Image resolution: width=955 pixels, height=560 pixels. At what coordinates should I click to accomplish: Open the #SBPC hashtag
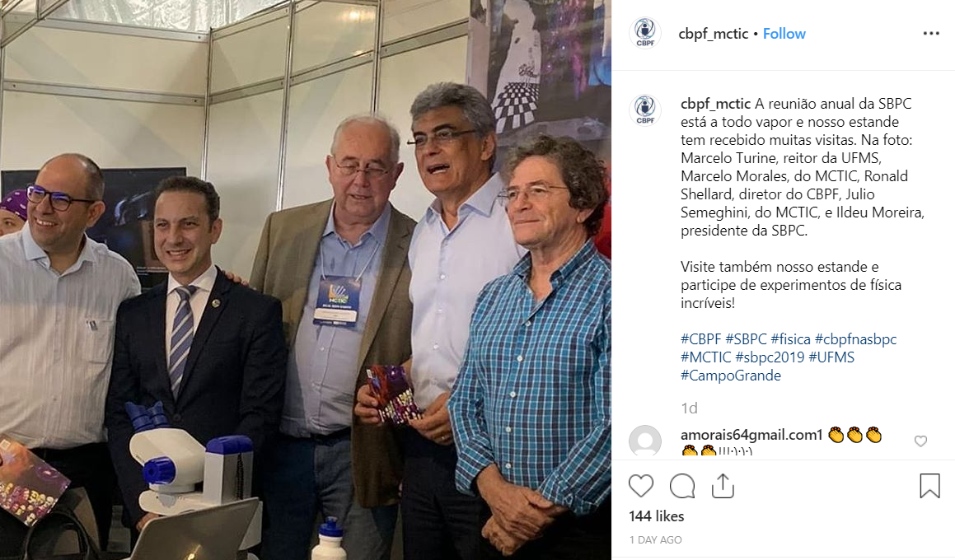pos(746,339)
